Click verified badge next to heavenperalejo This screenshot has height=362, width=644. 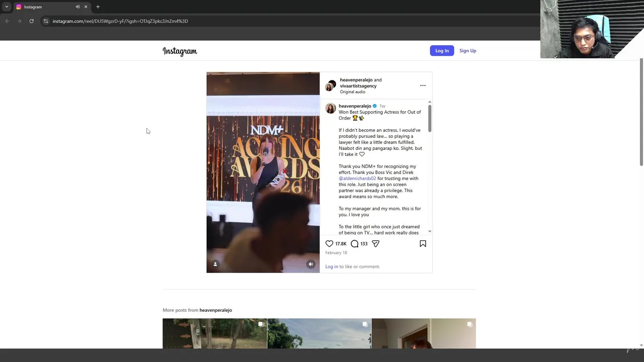tap(374, 106)
